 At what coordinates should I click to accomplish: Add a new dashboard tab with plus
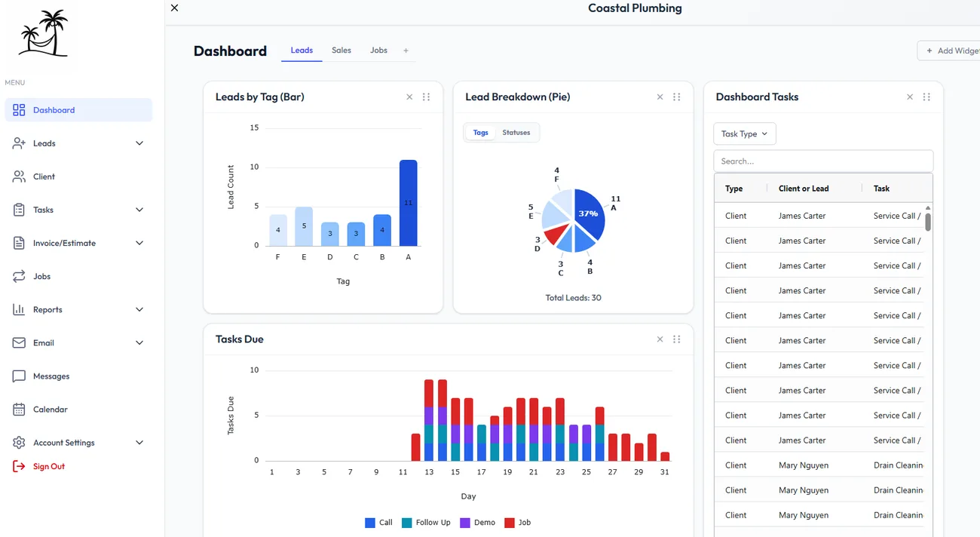[x=406, y=51]
